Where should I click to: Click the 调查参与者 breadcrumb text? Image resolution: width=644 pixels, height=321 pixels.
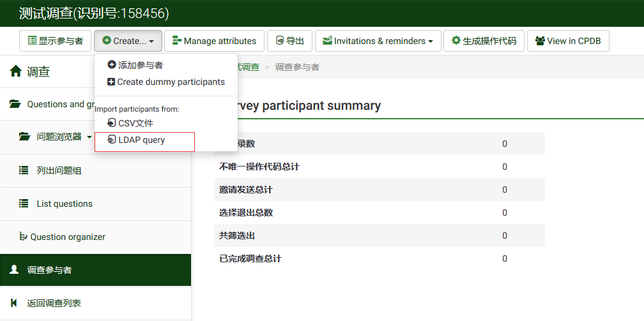(297, 67)
